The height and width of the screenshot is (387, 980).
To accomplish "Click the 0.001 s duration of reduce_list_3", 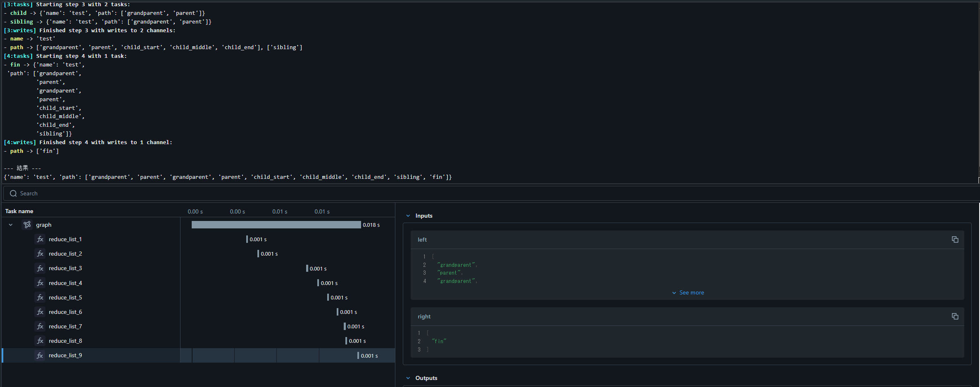I will 318,268.
